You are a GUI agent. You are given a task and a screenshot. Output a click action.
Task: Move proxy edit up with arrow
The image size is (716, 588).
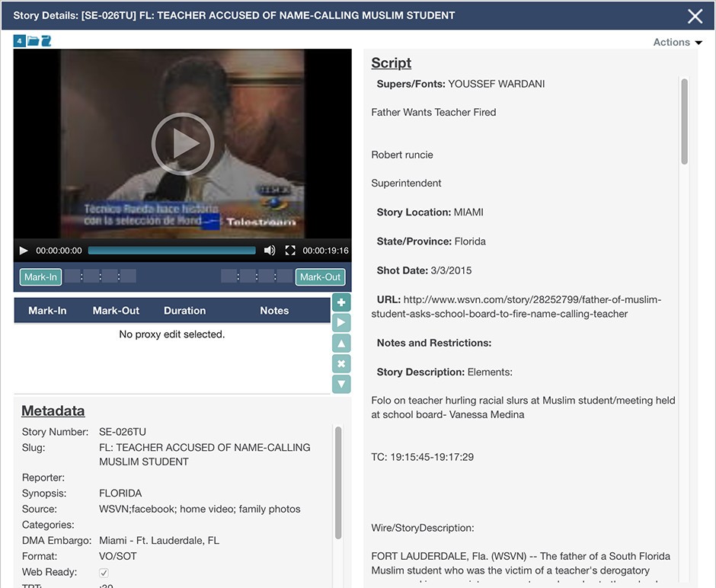pyautogui.click(x=341, y=344)
